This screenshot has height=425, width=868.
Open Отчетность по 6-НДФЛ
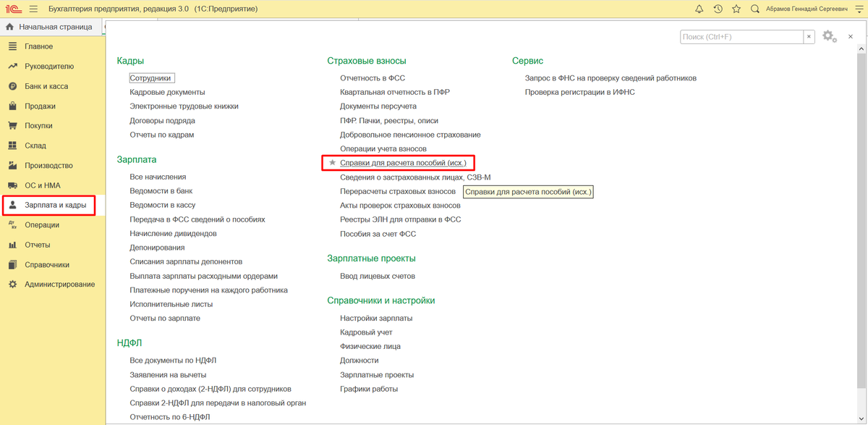point(170,417)
